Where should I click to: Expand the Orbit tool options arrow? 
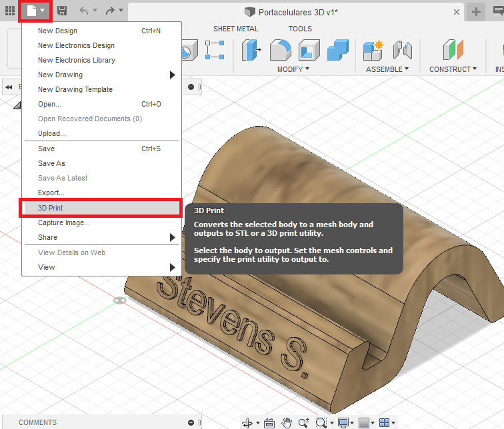(257, 423)
